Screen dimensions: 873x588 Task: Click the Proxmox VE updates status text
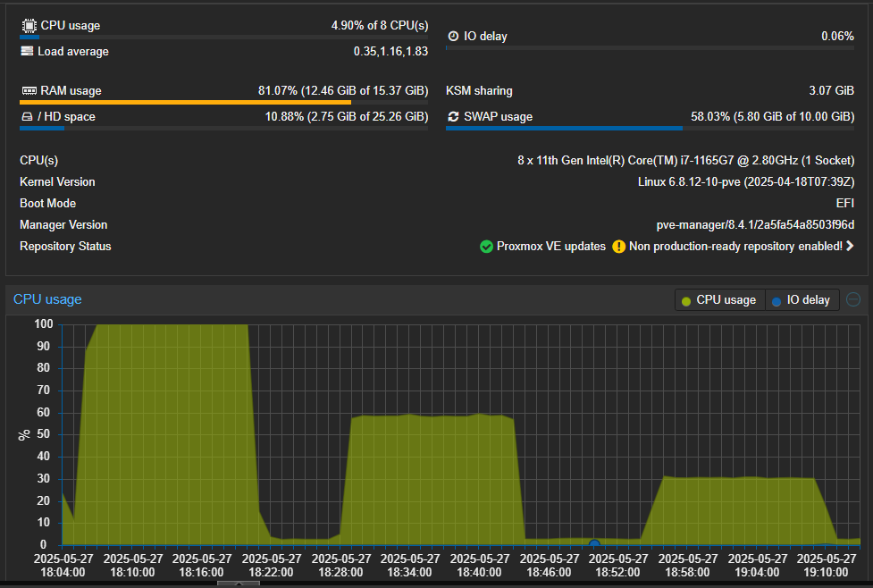pos(550,247)
